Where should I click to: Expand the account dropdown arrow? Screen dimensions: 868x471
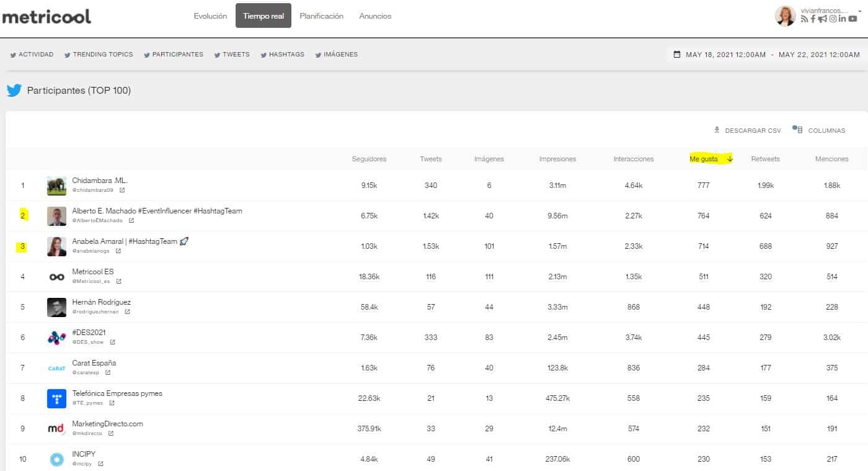click(860, 11)
